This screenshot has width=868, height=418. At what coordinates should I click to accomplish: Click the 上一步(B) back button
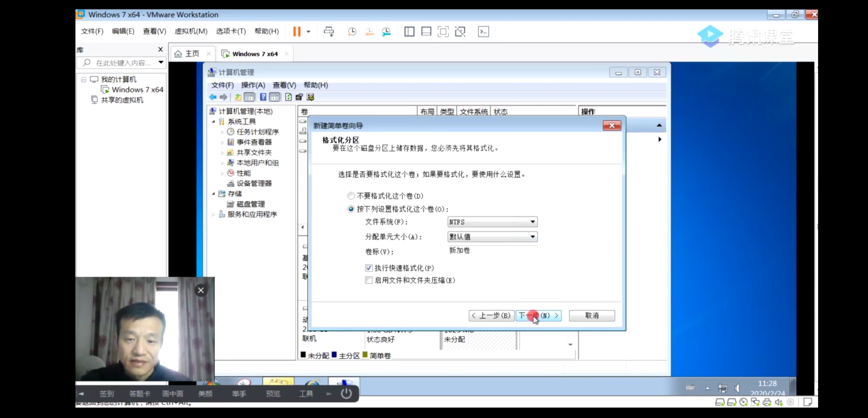tap(491, 315)
